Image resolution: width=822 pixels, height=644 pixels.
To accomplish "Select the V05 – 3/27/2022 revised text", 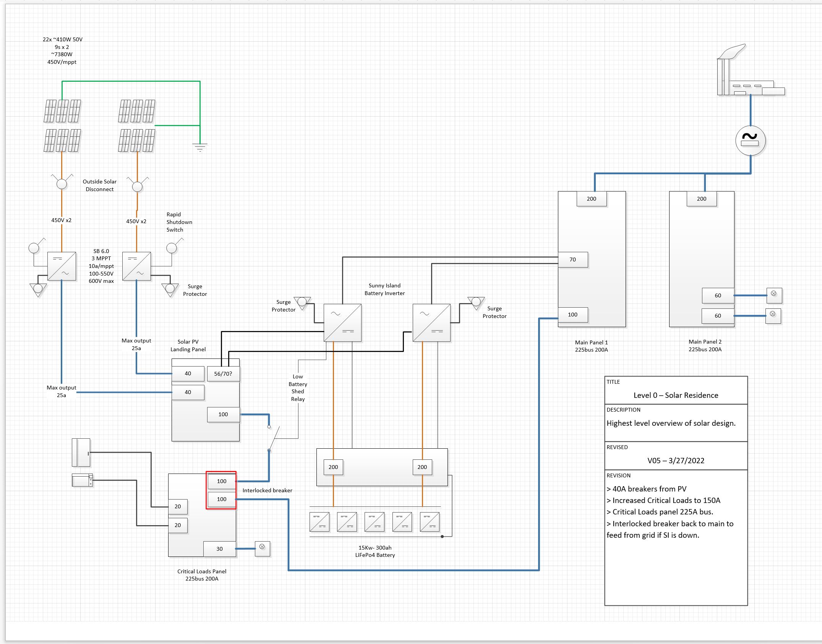I will (676, 461).
